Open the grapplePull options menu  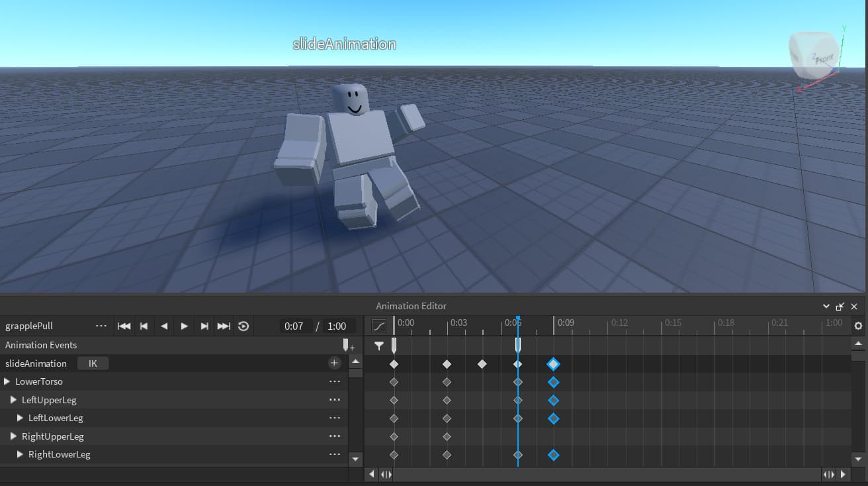pos(102,326)
